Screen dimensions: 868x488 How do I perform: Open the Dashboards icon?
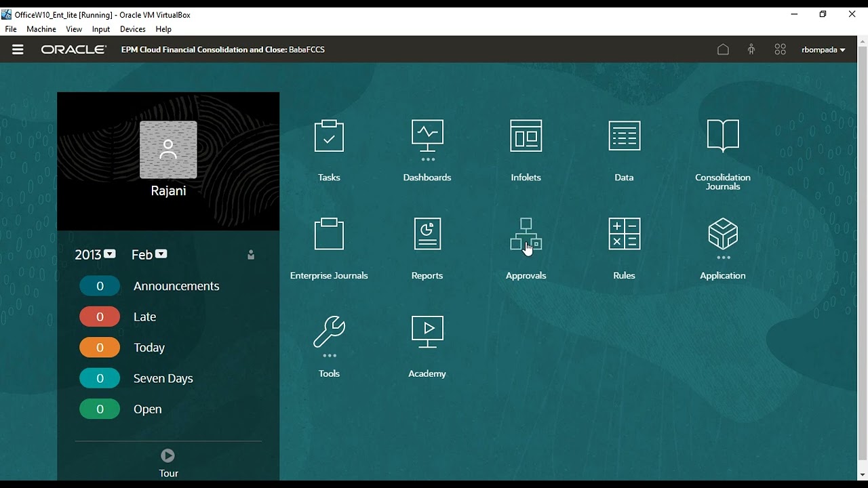427,136
